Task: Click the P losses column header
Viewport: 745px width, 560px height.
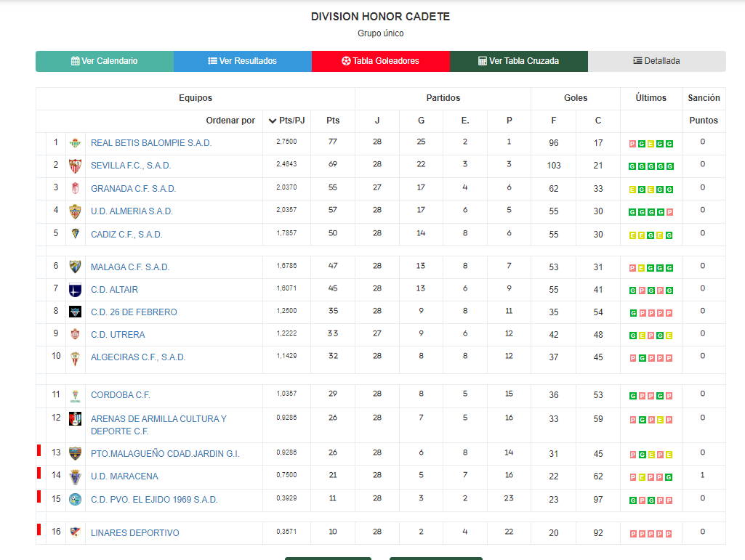Action: [x=509, y=121]
